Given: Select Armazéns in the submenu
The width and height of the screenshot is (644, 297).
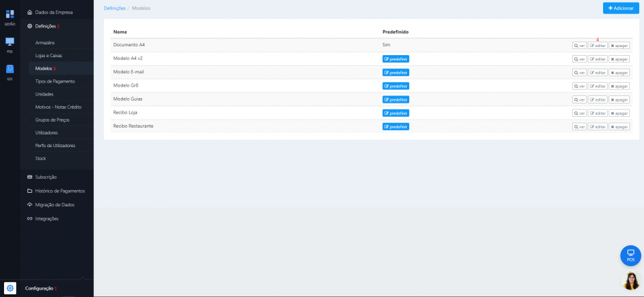Looking at the screenshot, I should (x=45, y=42).
